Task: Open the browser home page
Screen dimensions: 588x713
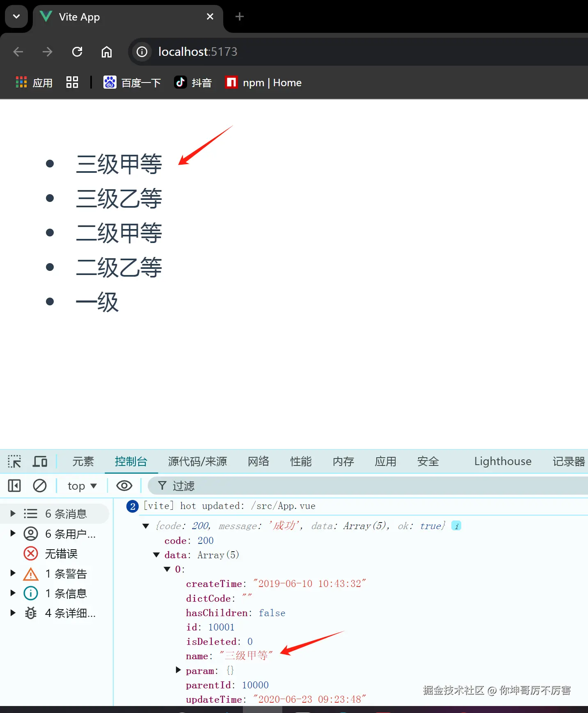Action: 107,52
